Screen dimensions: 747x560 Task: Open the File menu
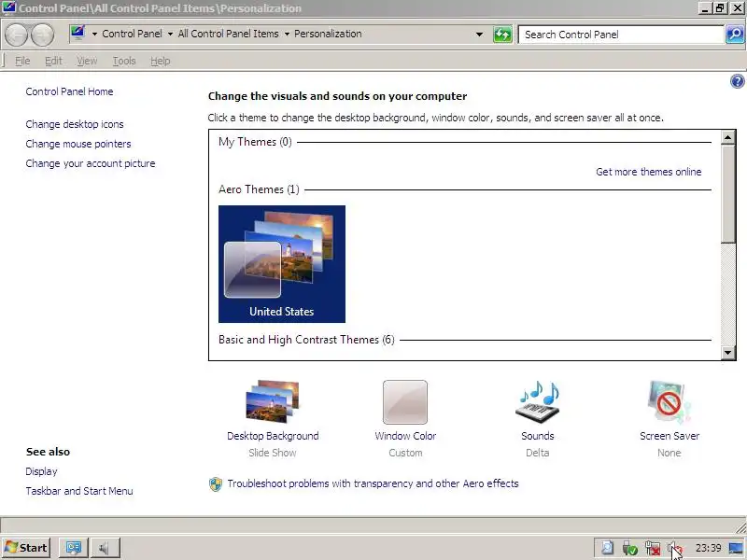[x=22, y=61]
